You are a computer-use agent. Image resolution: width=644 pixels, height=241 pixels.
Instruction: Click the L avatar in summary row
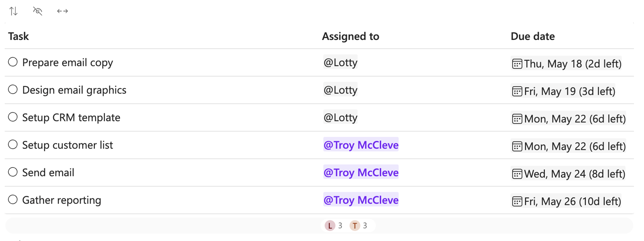330,226
